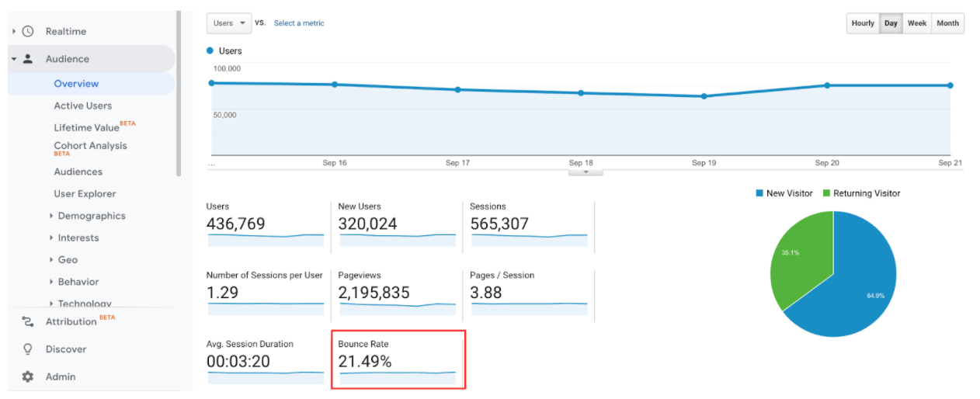Click the Bounce Rate metric tile
This screenshot has height=399, width=980.
pos(398,359)
